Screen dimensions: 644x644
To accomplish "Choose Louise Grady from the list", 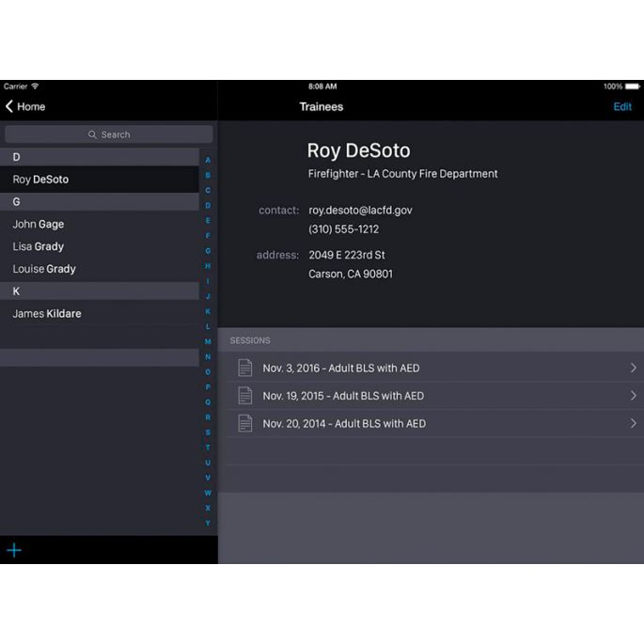I will click(x=100, y=269).
